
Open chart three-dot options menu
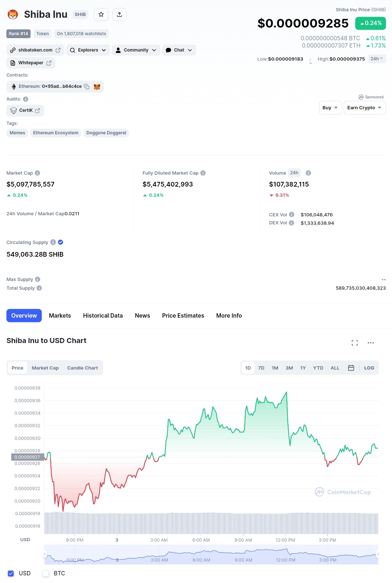click(x=371, y=343)
